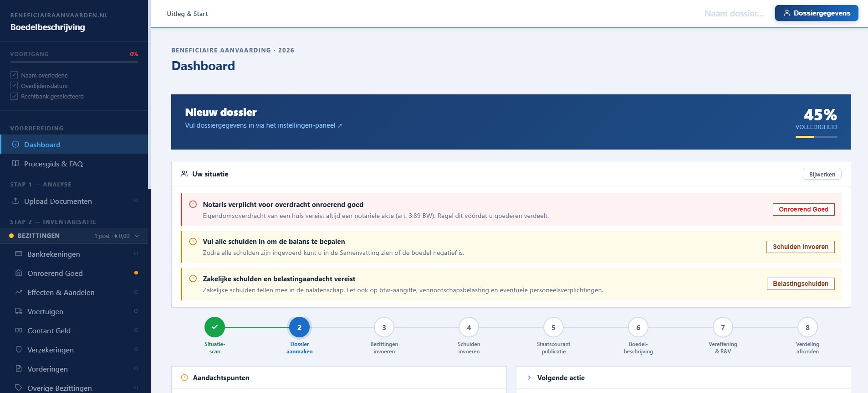
Task: Click the shield icon beside Verzekeringen
Action: (19, 349)
